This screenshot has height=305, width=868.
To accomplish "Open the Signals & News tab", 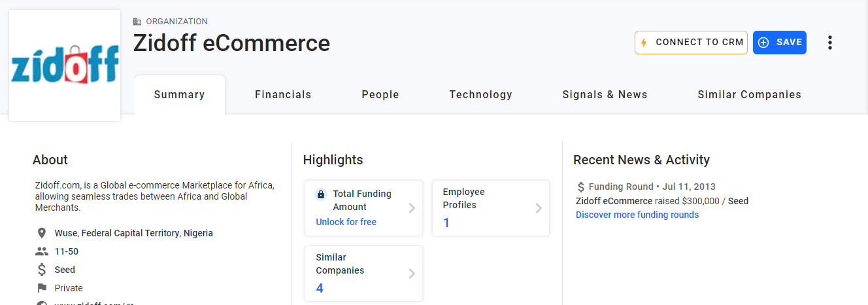I will click(605, 95).
